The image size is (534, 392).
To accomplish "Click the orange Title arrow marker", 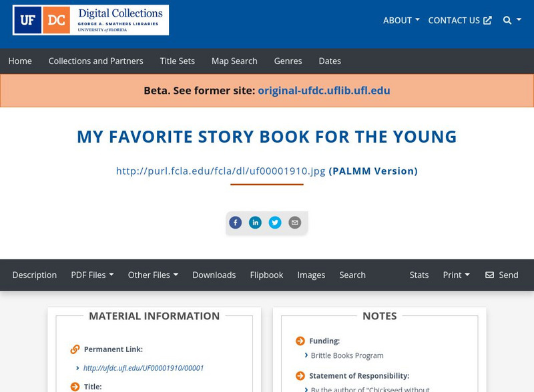I will point(73,385).
